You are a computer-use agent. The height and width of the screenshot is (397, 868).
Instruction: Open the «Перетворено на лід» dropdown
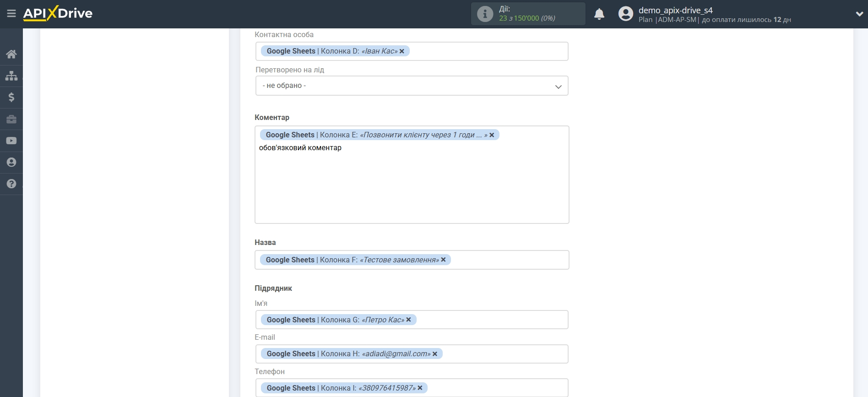point(412,86)
